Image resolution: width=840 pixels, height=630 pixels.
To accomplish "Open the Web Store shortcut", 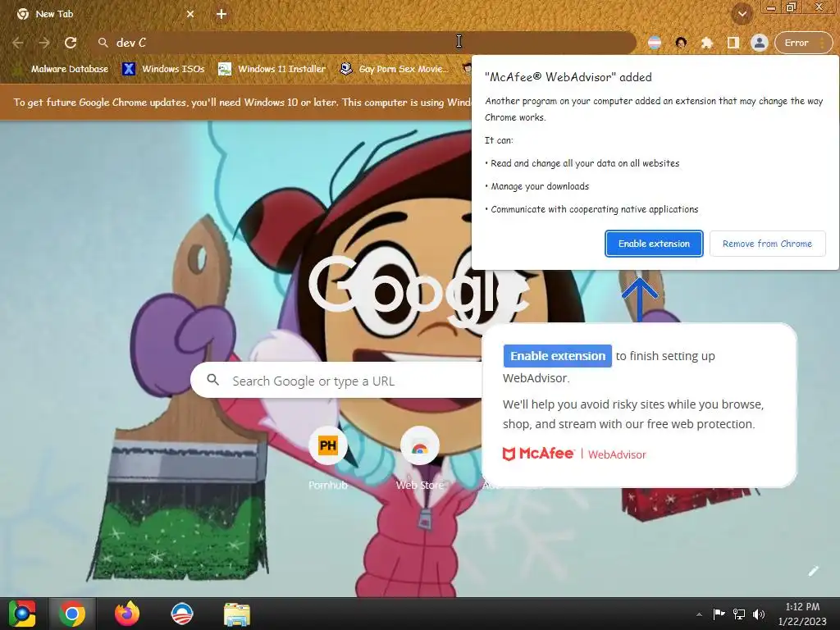I will pos(419,459).
